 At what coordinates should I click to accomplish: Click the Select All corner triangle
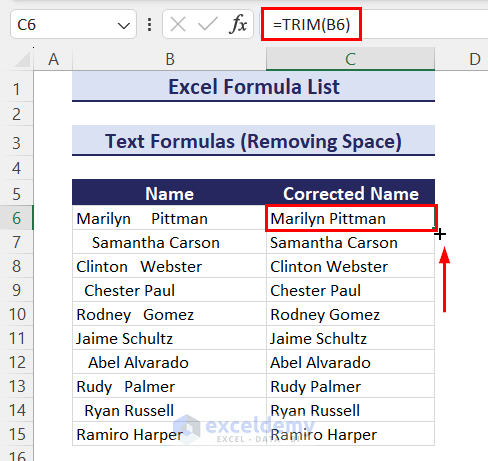pyautogui.click(x=22, y=60)
